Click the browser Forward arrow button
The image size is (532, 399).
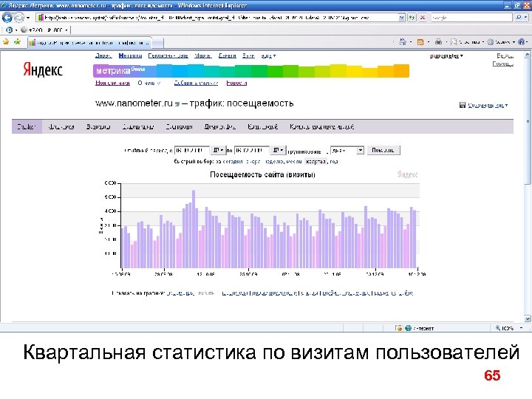18,17
